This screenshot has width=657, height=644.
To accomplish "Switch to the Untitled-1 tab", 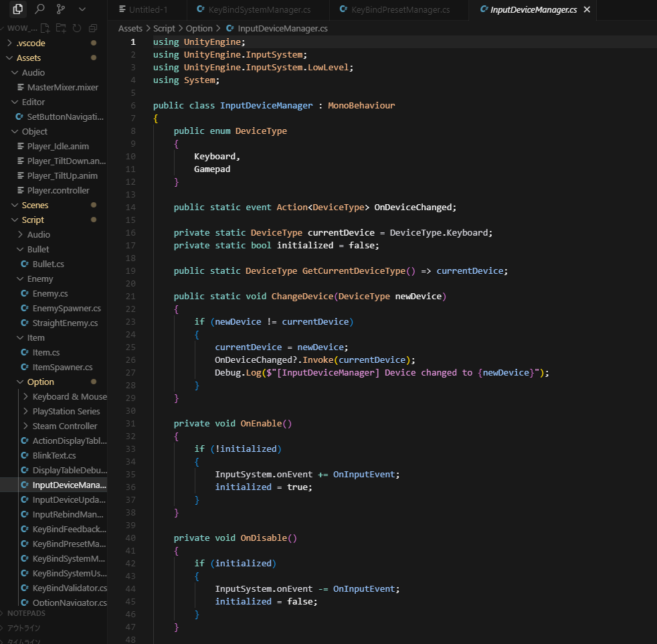I will (x=148, y=10).
